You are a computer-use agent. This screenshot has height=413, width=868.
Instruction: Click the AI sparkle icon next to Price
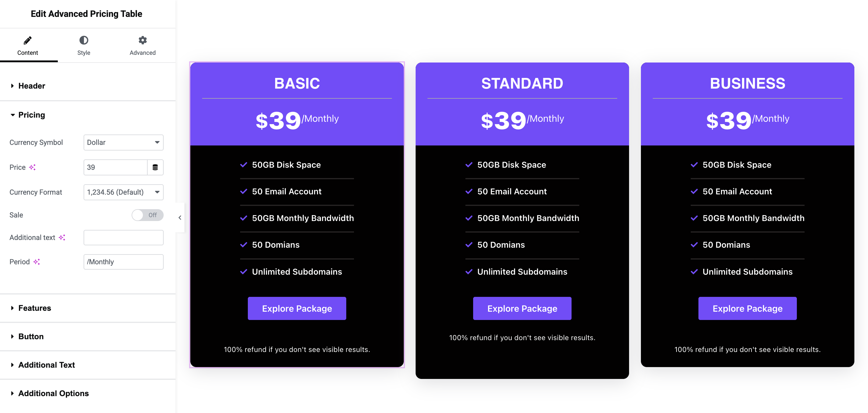(32, 167)
